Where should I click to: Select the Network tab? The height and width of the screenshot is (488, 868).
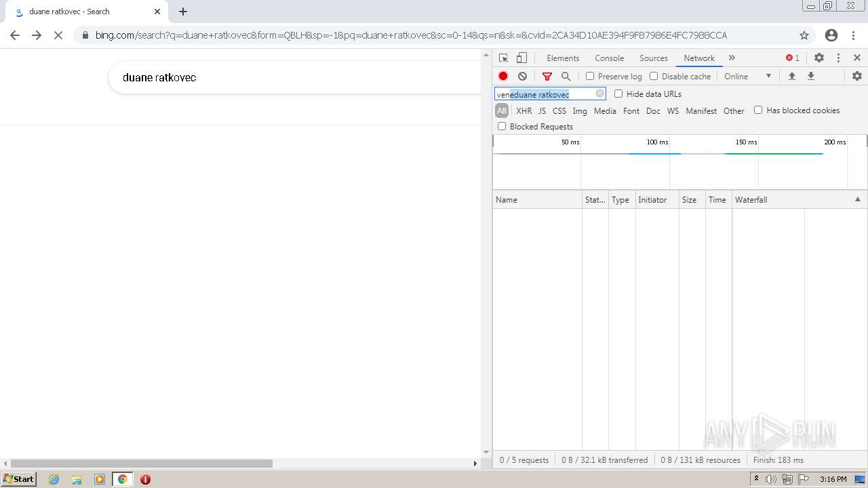[699, 58]
